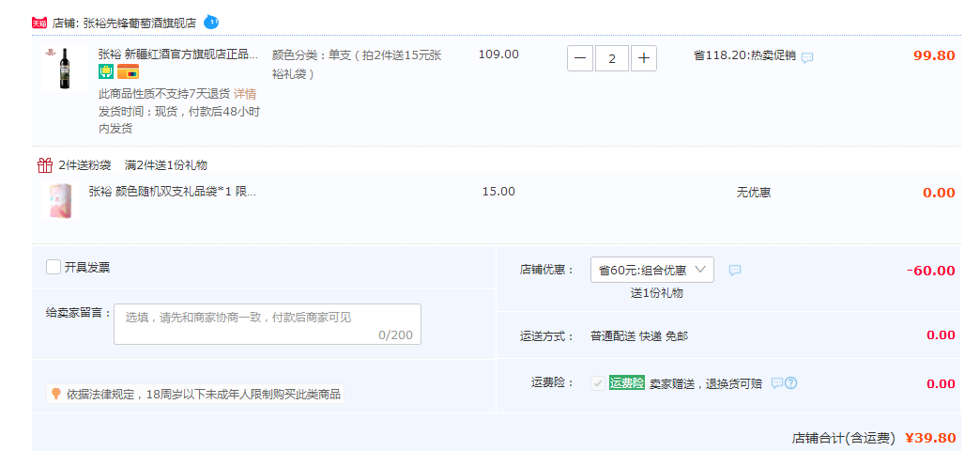This screenshot has height=451, width=980.
Task: Click the quantity field showing 2
Action: (612, 59)
